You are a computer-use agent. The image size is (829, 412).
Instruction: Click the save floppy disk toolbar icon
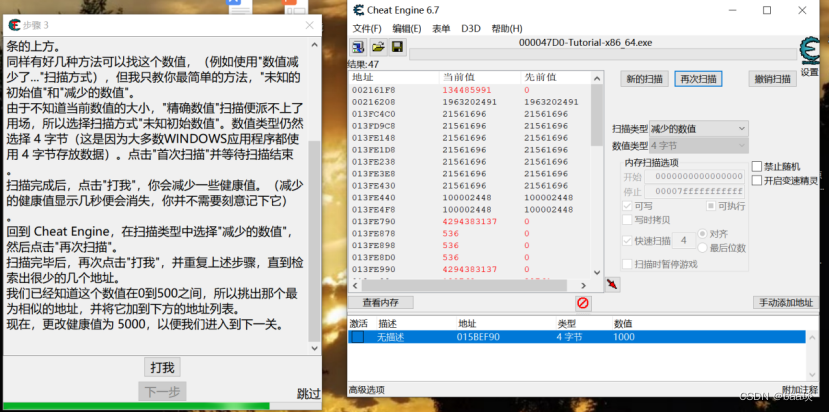pos(397,47)
